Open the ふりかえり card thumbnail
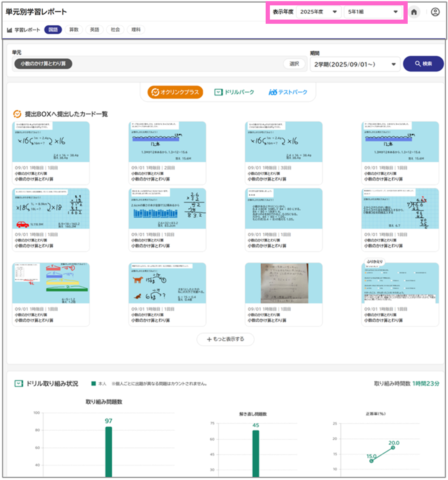The height and width of the screenshot is (480, 448). pos(400,283)
